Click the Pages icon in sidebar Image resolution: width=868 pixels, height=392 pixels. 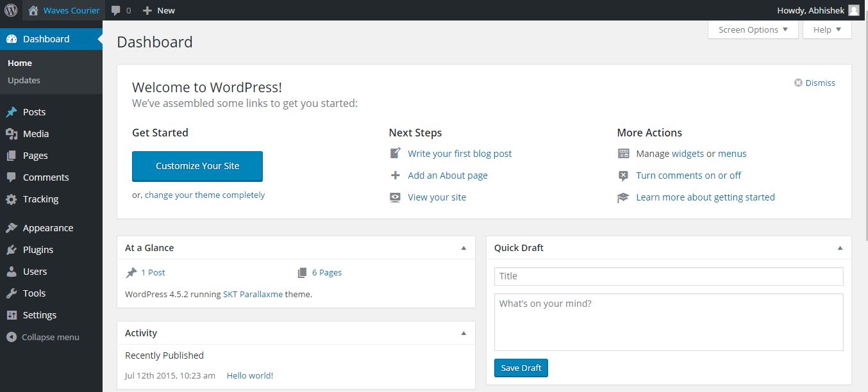tap(12, 156)
